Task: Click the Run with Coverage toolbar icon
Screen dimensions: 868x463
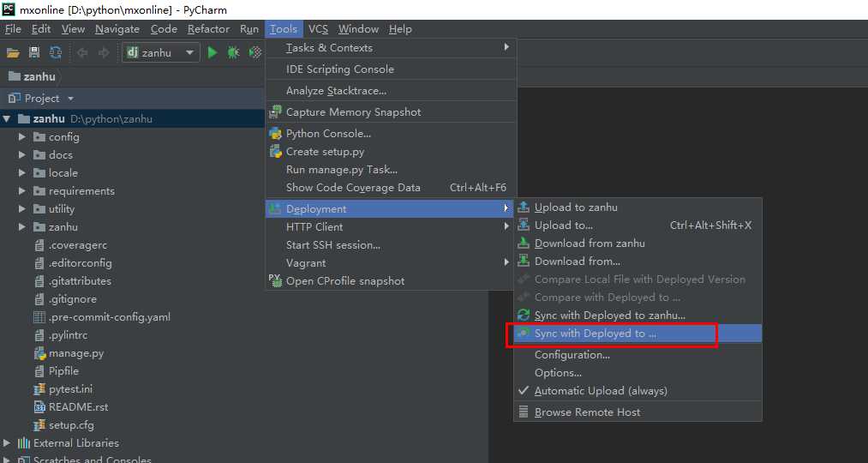Action: pos(254,52)
